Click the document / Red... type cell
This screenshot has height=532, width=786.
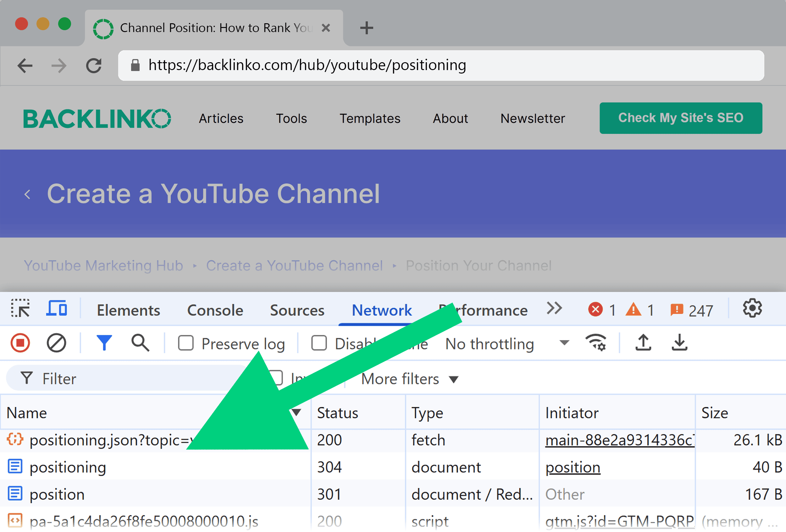point(472,495)
